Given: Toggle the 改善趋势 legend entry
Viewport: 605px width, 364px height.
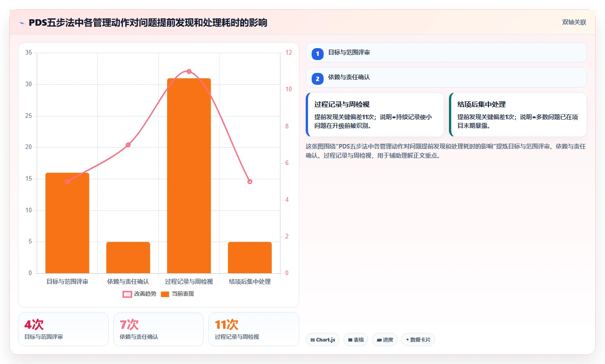Looking at the screenshot, I should (140, 294).
